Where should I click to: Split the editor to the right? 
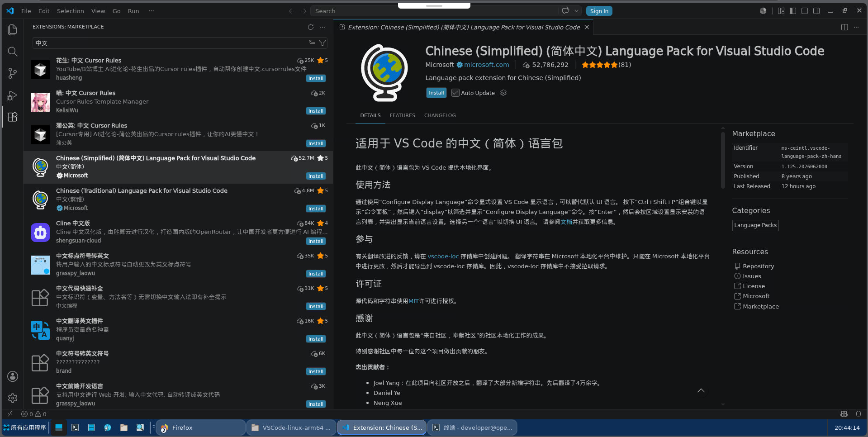coord(844,27)
